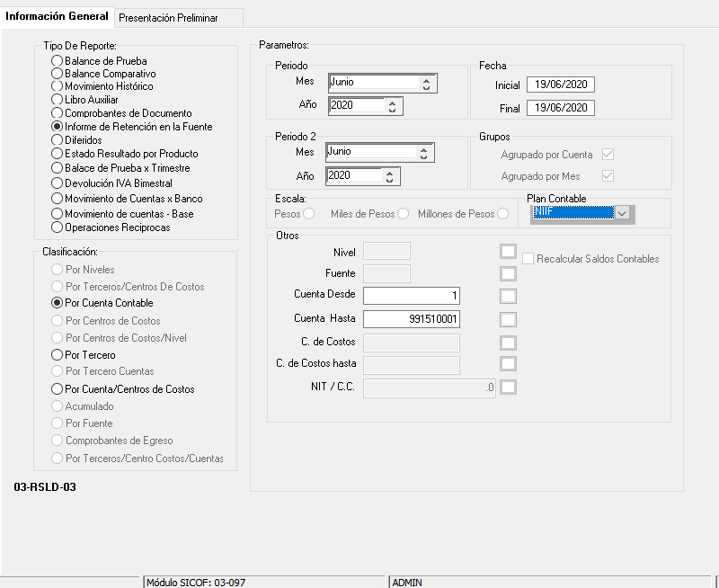719x588 pixels.
Task: Select Balance de Prueba report type
Action: 58,60
